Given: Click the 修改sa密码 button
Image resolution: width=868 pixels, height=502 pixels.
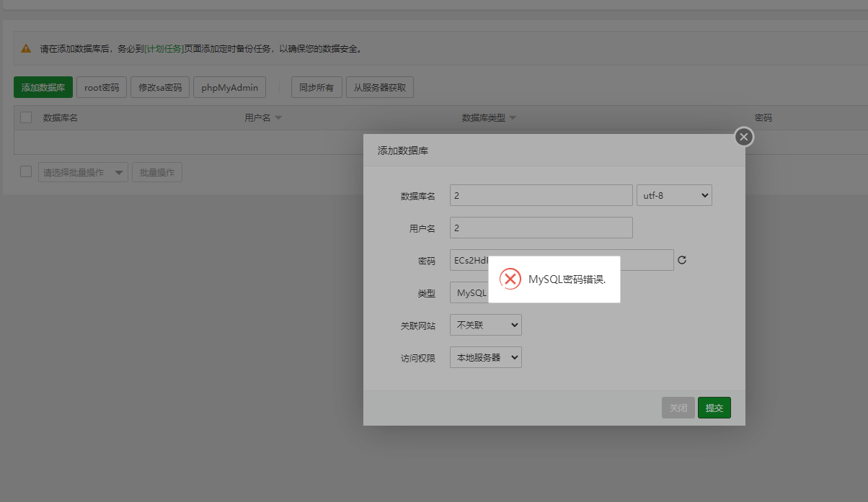Looking at the screenshot, I should coord(160,87).
